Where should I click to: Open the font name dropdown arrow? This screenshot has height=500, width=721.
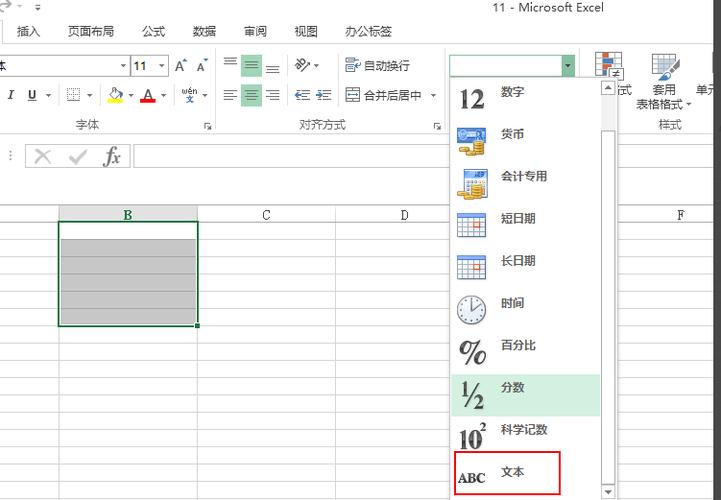(x=123, y=66)
